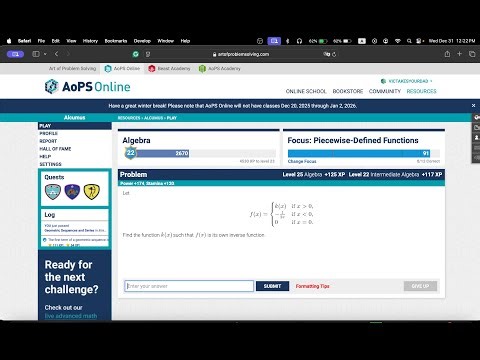Click the live advanced math link
This screenshot has height=360, width=480.
click(x=71, y=316)
